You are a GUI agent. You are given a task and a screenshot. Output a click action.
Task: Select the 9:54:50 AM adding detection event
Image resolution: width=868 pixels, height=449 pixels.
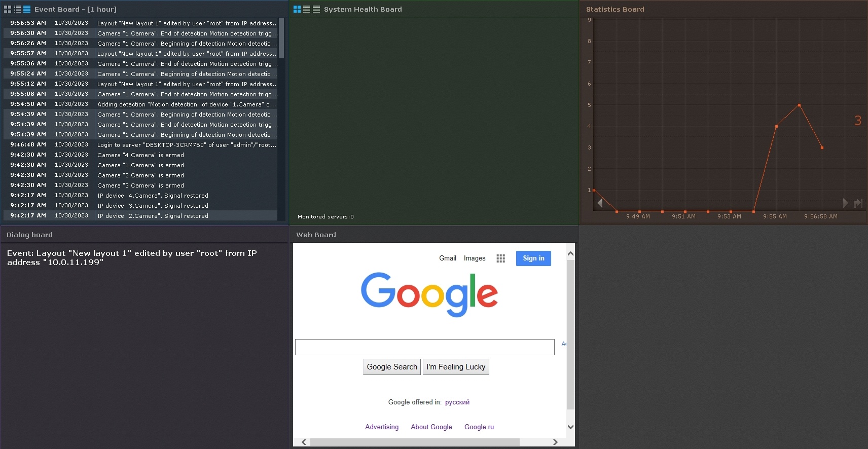point(140,104)
